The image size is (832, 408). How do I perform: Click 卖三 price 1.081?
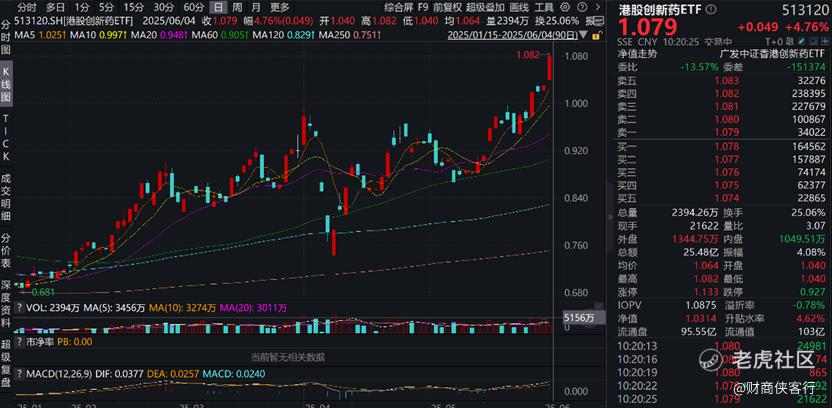tap(727, 106)
